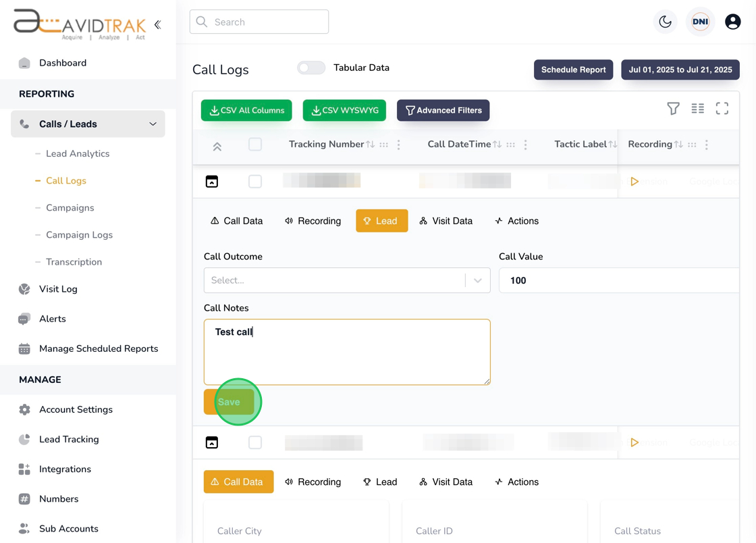Grab the Tracking Number column drag handle
Image resolution: width=756 pixels, height=543 pixels.
click(384, 145)
